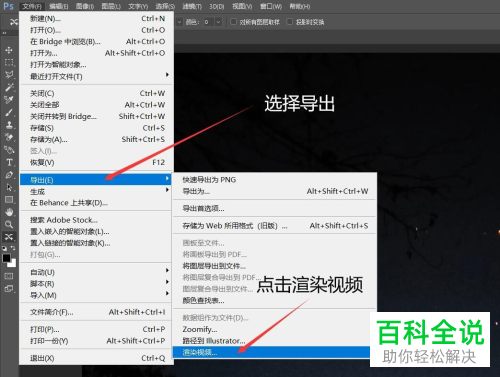The image size is (500, 377).
Task: Choose 文件简介(F)... menu entry
Action: click(x=97, y=312)
